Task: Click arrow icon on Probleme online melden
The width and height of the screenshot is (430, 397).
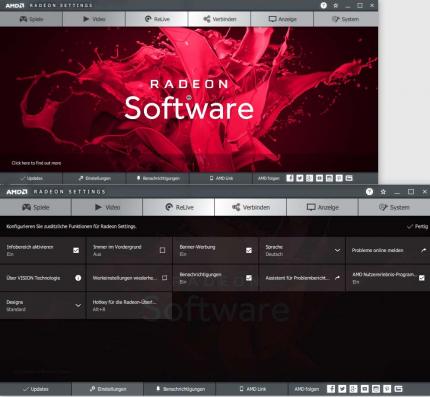Action: [423, 250]
